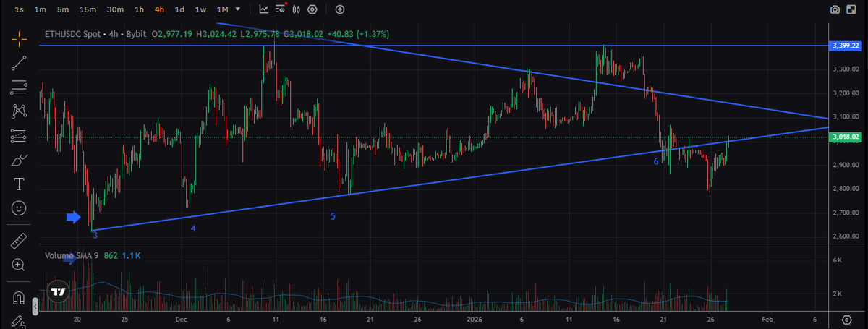Switch to 30m timeframe
Image resolution: width=868 pixels, height=329 pixels.
[x=115, y=9]
